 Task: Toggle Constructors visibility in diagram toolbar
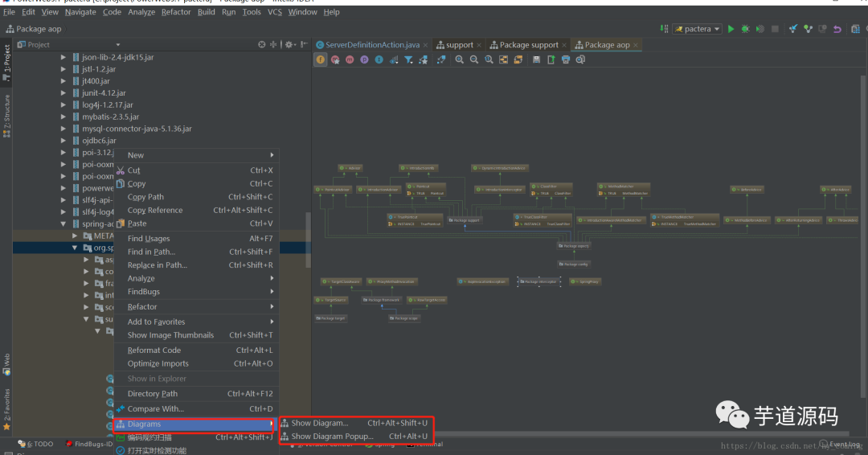[335, 59]
